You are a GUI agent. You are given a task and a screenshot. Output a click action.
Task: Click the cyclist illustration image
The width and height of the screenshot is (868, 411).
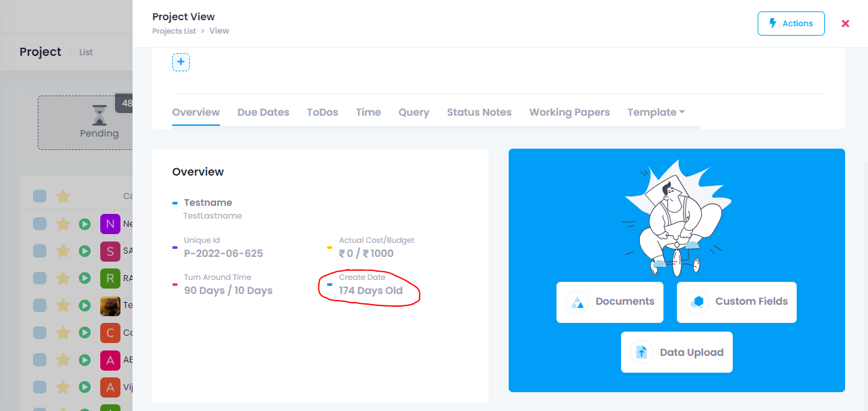click(x=677, y=218)
